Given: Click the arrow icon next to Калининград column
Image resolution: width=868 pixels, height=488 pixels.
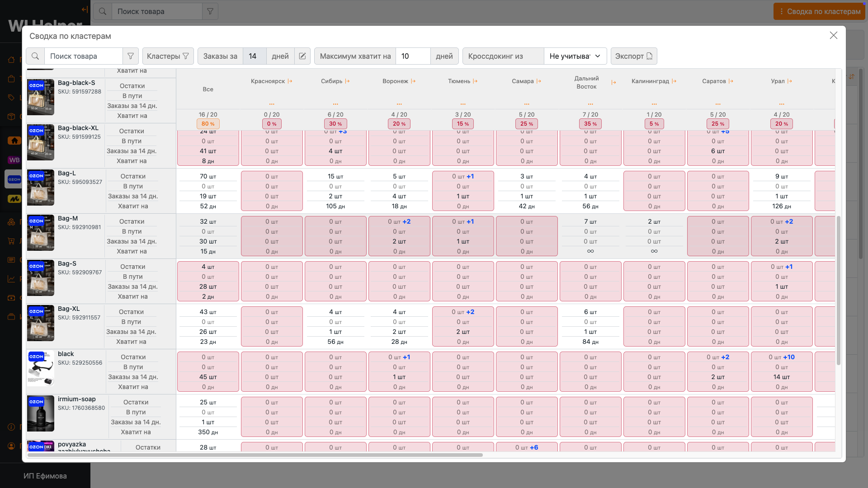Looking at the screenshot, I should 674,81.
